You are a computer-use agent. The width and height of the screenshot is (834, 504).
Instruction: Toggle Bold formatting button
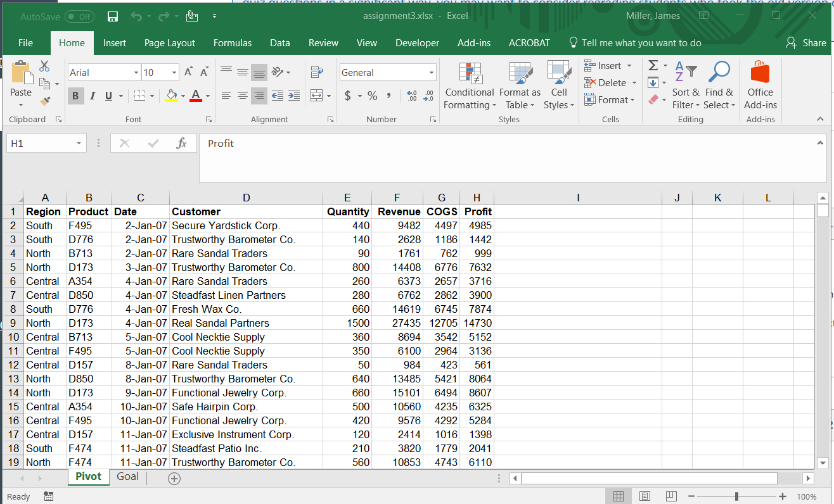(75, 96)
